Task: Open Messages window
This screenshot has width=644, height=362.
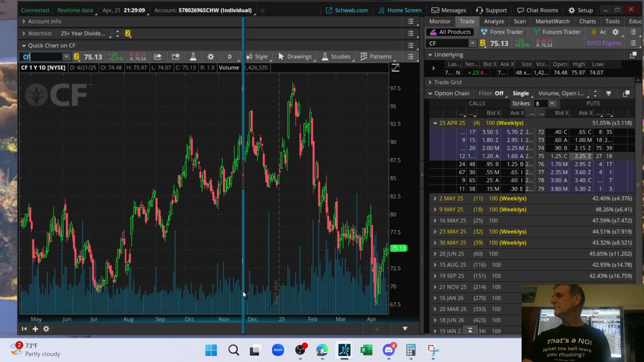Action: (449, 10)
